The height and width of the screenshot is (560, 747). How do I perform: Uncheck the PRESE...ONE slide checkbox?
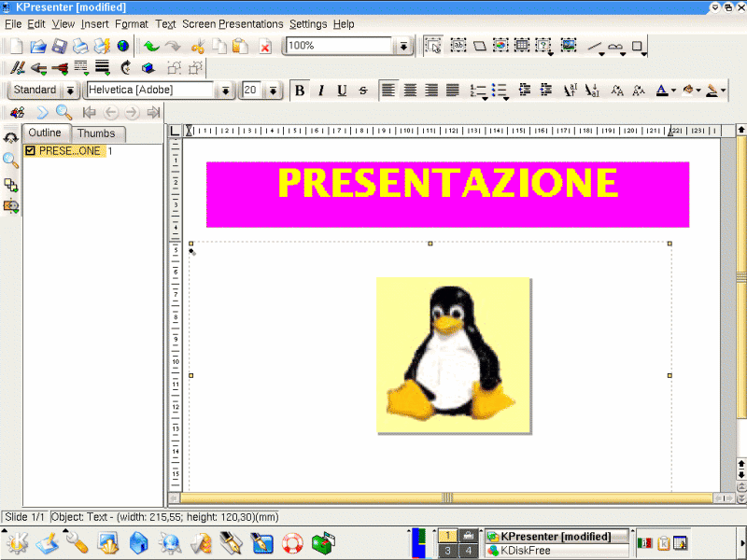coord(30,151)
